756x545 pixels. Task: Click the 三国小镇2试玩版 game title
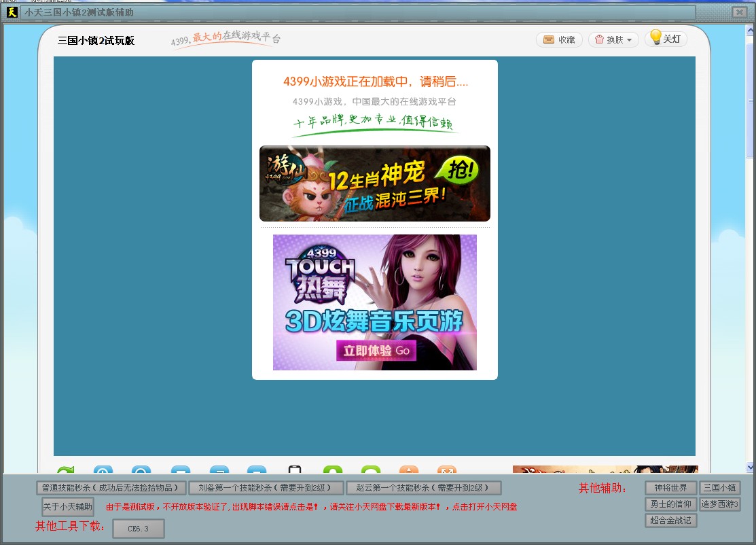(96, 41)
